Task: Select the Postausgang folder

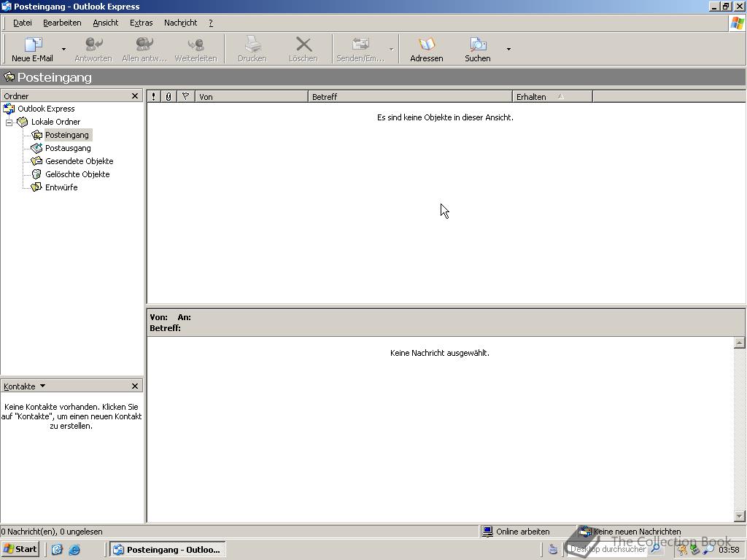Action: pyautogui.click(x=68, y=148)
